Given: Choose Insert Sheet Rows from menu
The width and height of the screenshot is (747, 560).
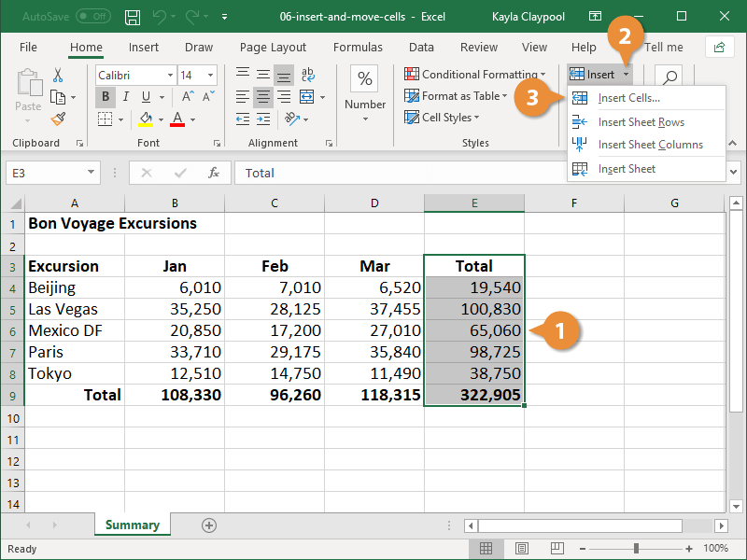Looking at the screenshot, I should pos(641,122).
